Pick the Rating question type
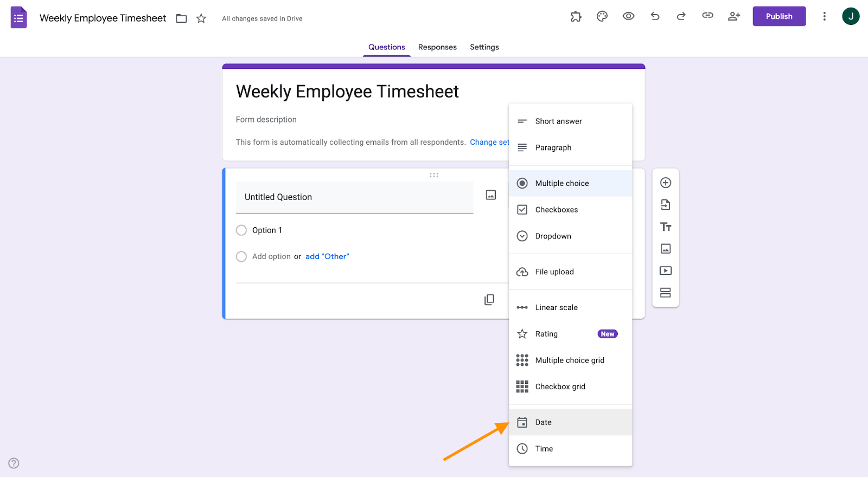 (x=571, y=334)
